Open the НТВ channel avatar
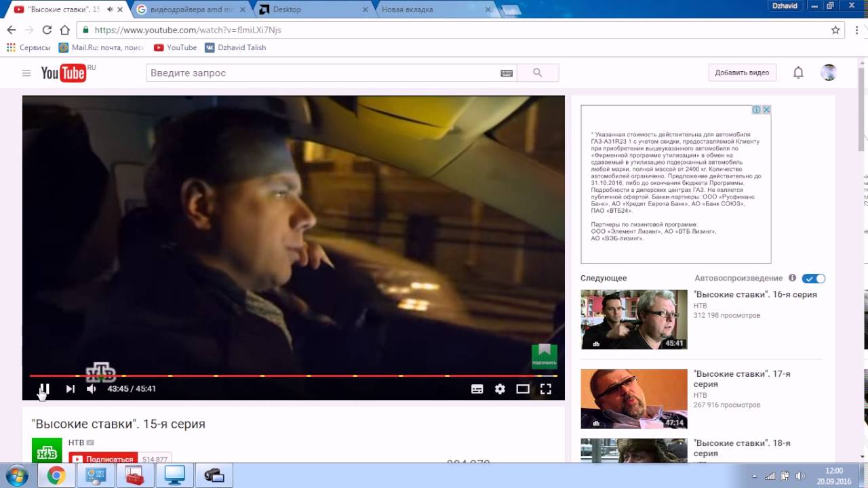The height and width of the screenshot is (488, 868). point(47,450)
